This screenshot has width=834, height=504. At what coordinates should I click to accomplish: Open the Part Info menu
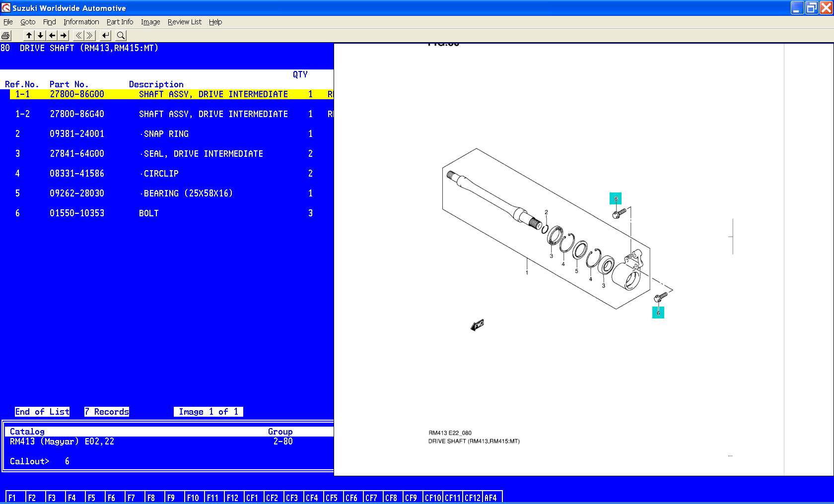pos(120,22)
